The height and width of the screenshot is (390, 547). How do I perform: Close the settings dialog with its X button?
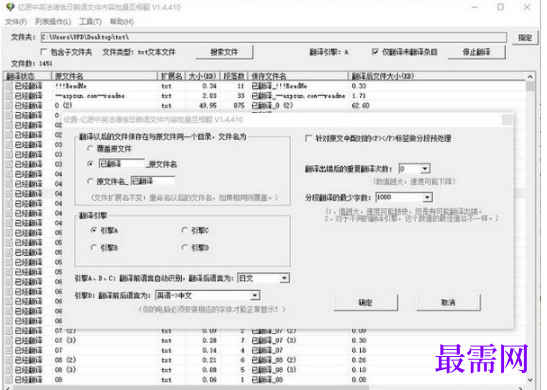click(507, 120)
